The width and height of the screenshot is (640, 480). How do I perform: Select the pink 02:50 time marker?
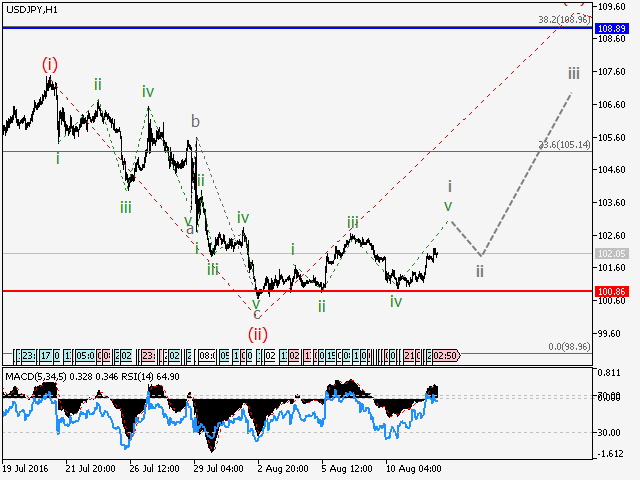445,356
